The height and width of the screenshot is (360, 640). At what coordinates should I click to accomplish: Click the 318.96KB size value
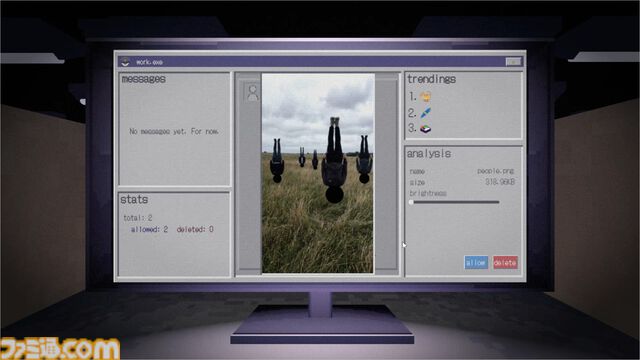tap(500, 182)
